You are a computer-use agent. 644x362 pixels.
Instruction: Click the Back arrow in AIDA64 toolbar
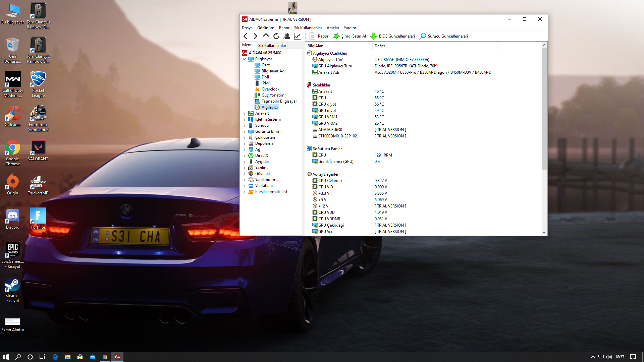coord(245,36)
